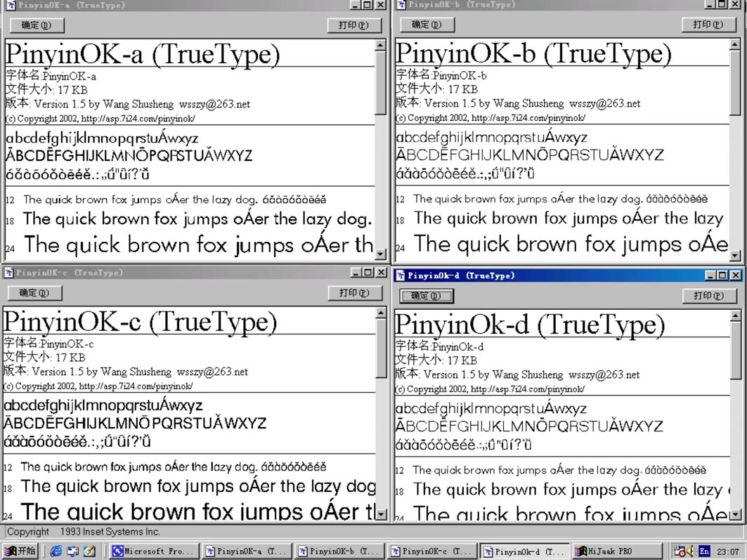This screenshot has height=560, width=747.
Task: Click the PinyinOK-b (TrueType) heading text
Action: click(533, 53)
